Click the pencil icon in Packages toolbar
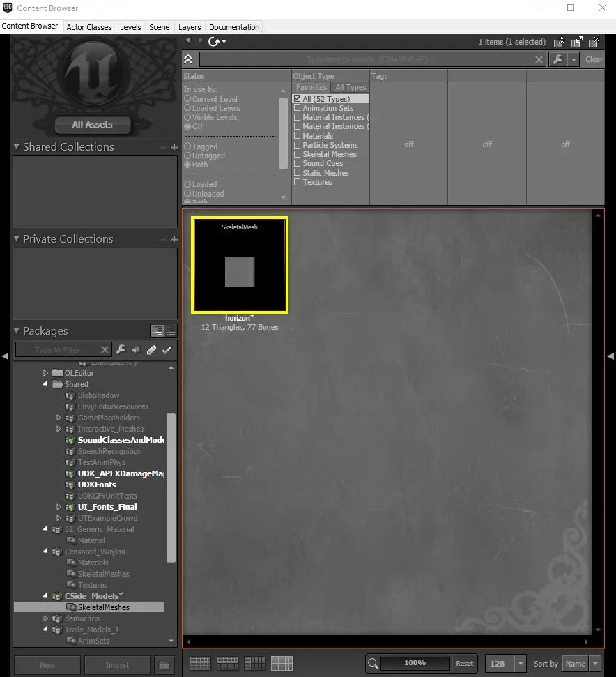616x677 pixels. coord(151,350)
